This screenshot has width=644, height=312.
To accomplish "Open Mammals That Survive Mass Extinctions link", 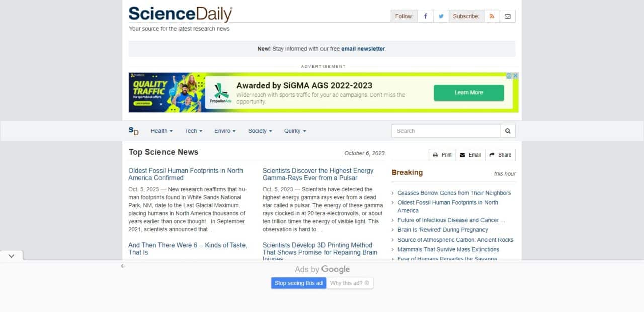I will tap(449, 249).
